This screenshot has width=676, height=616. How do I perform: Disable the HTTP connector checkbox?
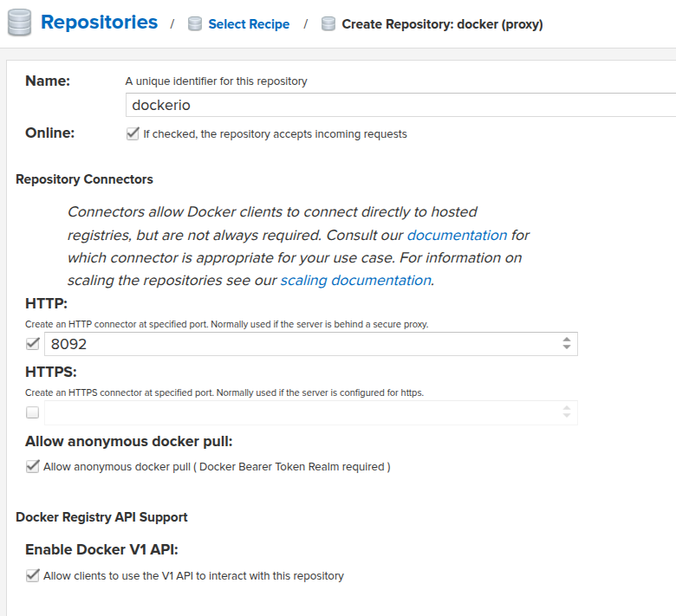coord(33,344)
